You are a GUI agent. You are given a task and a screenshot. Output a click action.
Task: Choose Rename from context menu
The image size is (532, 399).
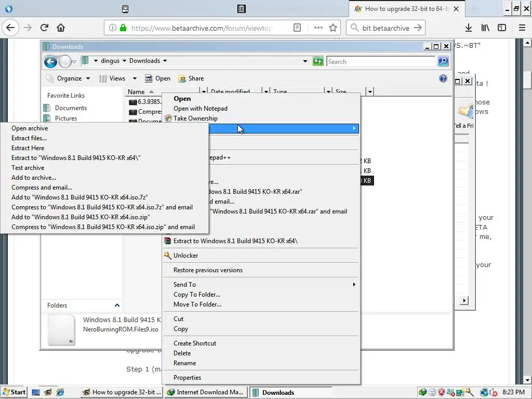click(x=184, y=363)
